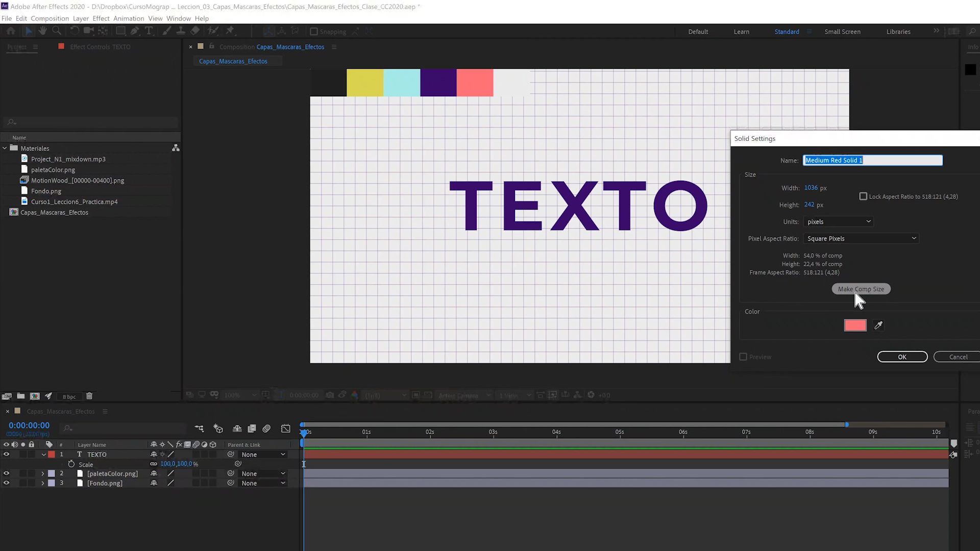Select the Unified Camera tool

(x=89, y=31)
